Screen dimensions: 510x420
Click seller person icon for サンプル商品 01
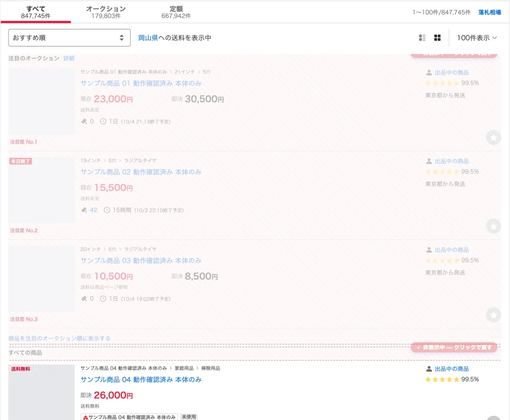click(x=429, y=73)
